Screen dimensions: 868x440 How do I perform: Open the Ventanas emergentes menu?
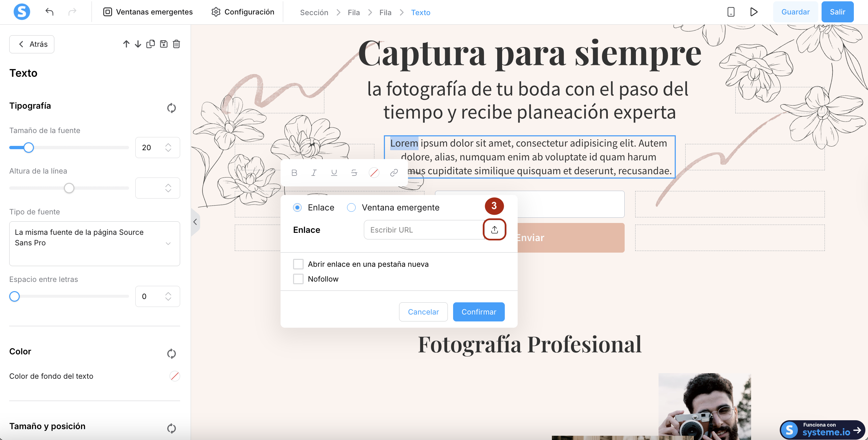coord(148,12)
